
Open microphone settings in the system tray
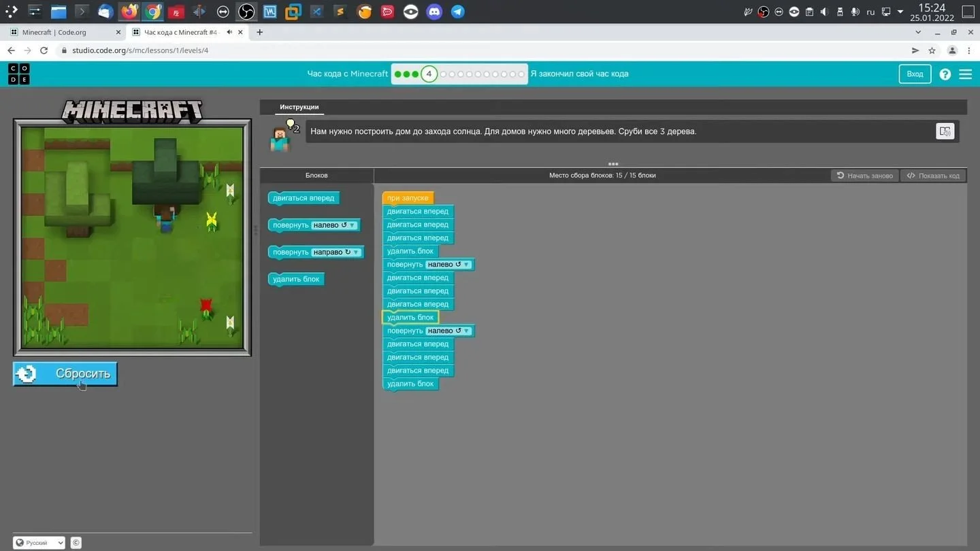click(x=855, y=12)
